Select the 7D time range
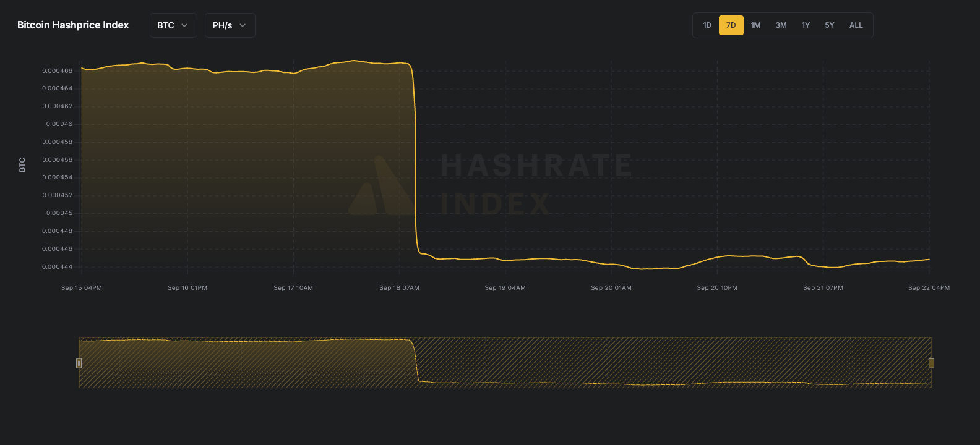The width and height of the screenshot is (980, 445). [x=731, y=25]
